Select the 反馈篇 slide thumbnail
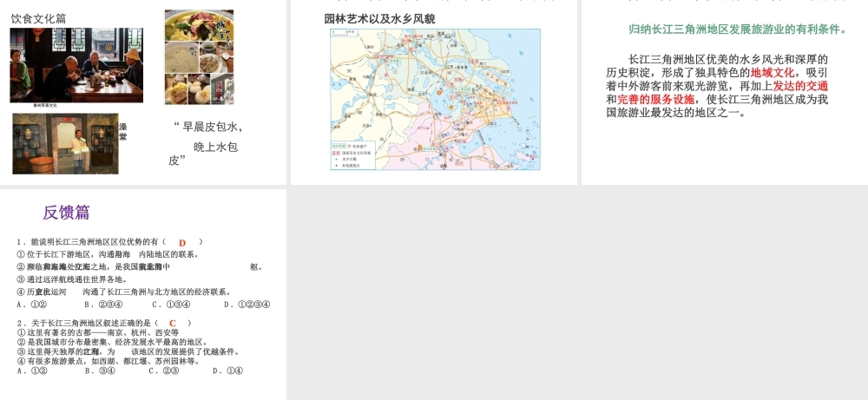The height and width of the screenshot is (400, 868). click(x=143, y=294)
